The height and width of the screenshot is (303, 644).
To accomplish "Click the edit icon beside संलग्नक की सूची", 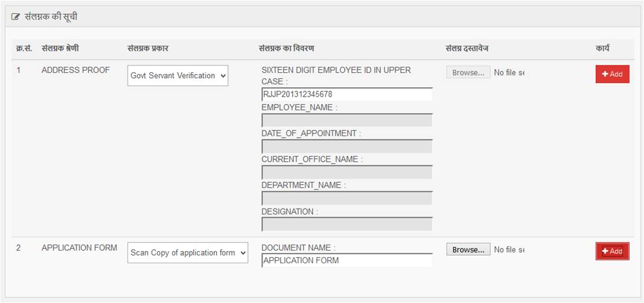I will coord(16,17).
